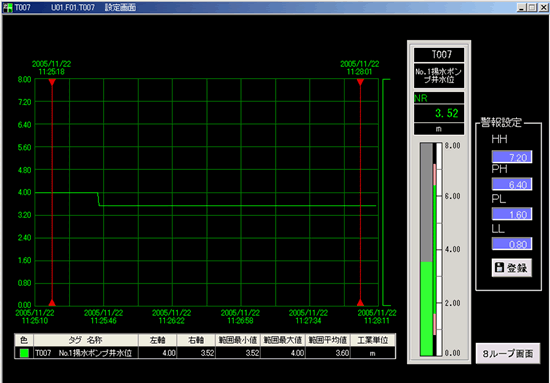Select the T007 No.1揚水ポンプ井水位 table row
The image size is (550, 383).
click(205, 353)
